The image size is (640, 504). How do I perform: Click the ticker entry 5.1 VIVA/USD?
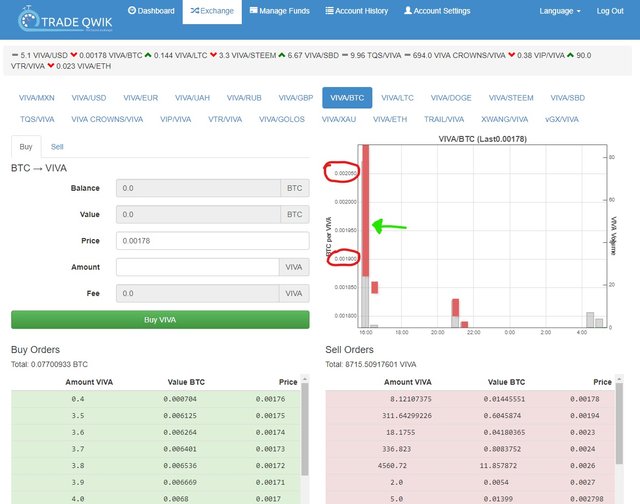click(x=40, y=56)
